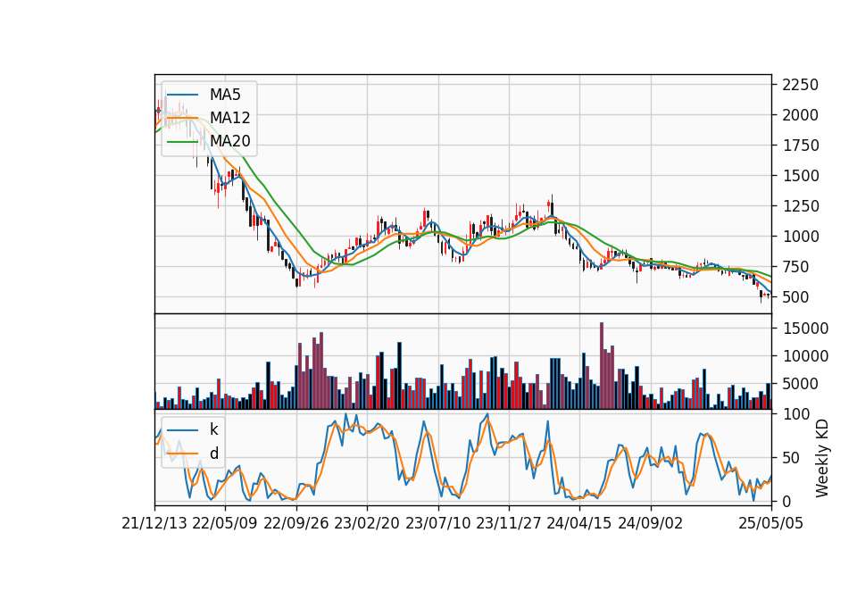857x616 pixels.
Task: Click the 23/11/27 date tick label
Action: point(509,523)
